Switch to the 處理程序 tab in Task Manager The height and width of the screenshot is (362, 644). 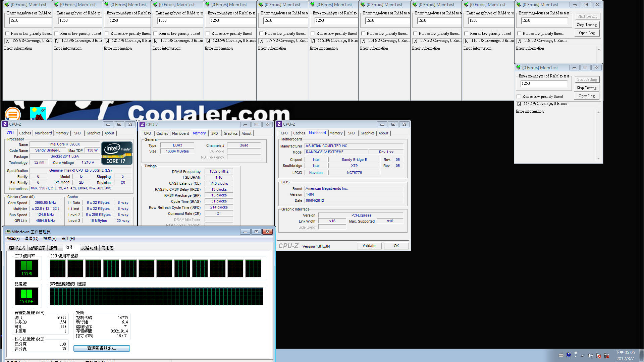[x=37, y=248]
